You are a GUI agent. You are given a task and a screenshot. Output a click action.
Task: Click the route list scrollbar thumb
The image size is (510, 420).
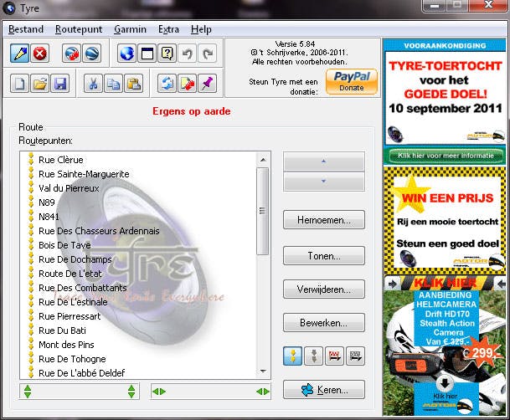[263, 211]
